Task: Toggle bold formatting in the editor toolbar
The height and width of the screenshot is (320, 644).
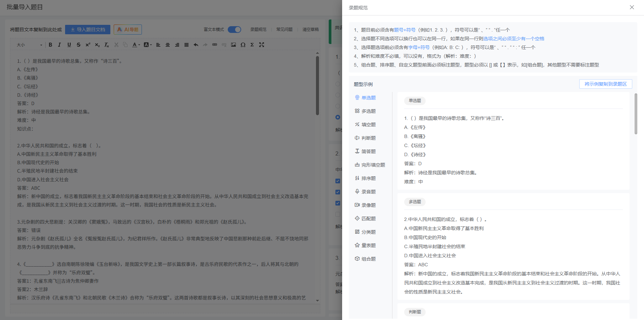Action: coord(50,45)
